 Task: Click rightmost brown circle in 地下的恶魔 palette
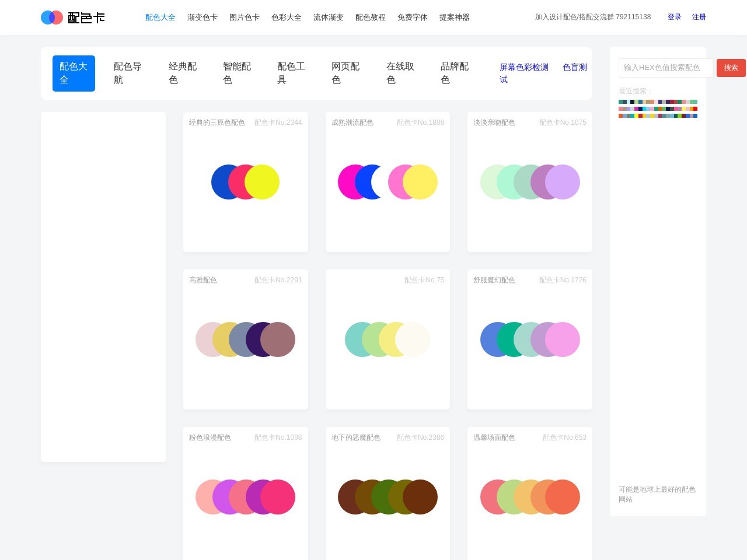(x=420, y=497)
